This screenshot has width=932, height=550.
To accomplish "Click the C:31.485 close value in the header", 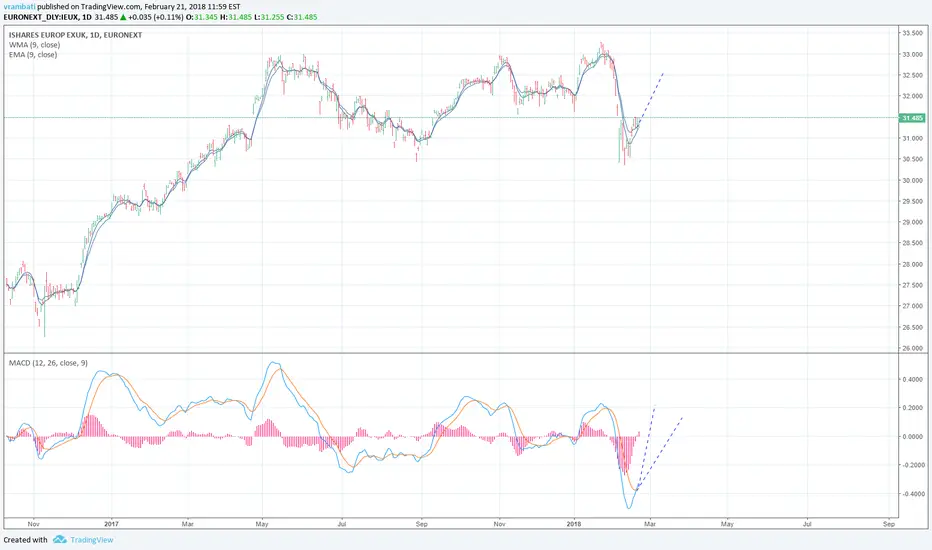I will click(302, 17).
